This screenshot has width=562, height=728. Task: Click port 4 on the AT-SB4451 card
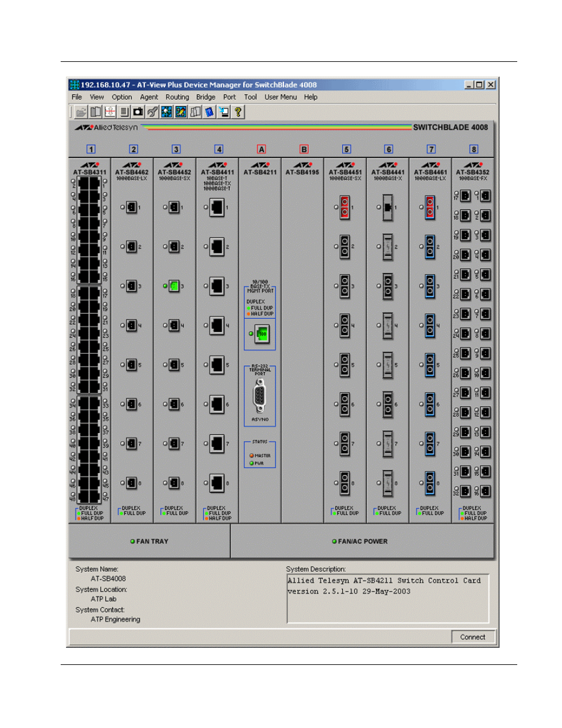tap(345, 325)
